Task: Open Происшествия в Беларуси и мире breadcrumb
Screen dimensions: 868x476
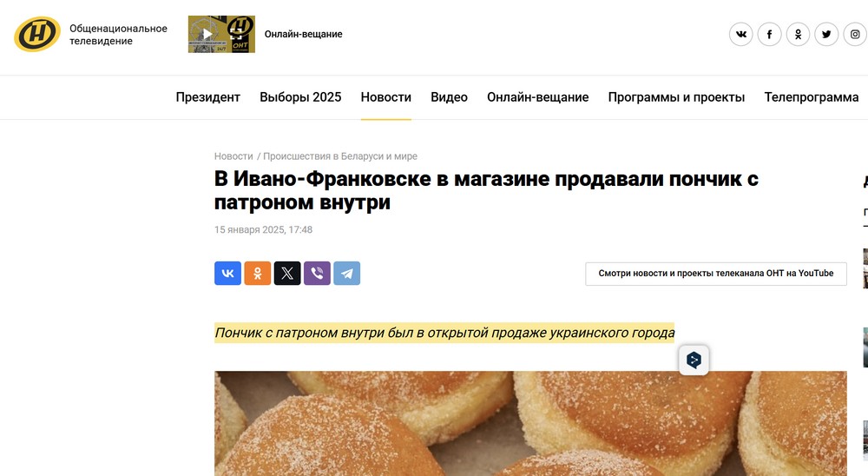Action: click(x=340, y=156)
